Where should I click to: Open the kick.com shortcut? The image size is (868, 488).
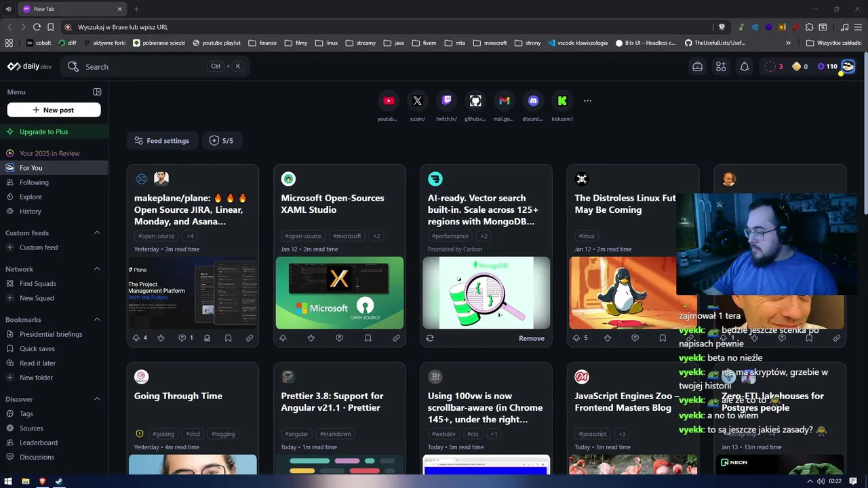(x=562, y=100)
